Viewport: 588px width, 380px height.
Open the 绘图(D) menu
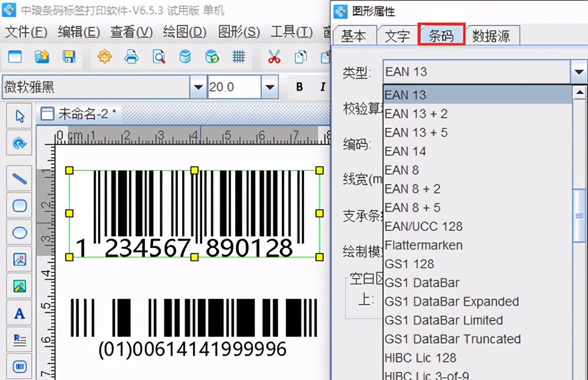(x=184, y=32)
